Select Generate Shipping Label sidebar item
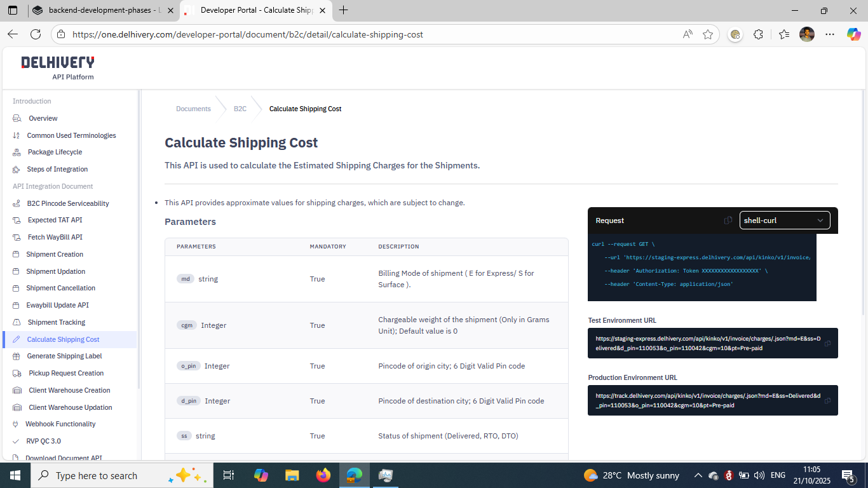This screenshot has width=868, height=488. click(64, 356)
